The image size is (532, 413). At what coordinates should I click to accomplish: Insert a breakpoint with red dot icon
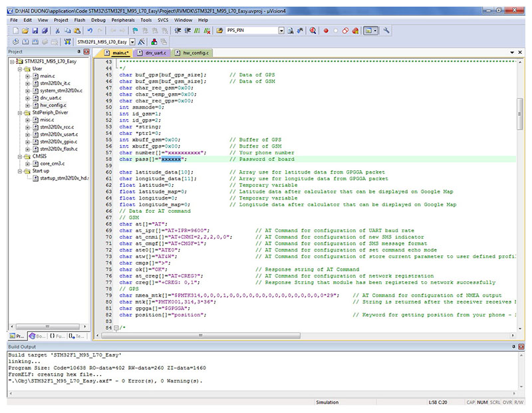coord(326,31)
